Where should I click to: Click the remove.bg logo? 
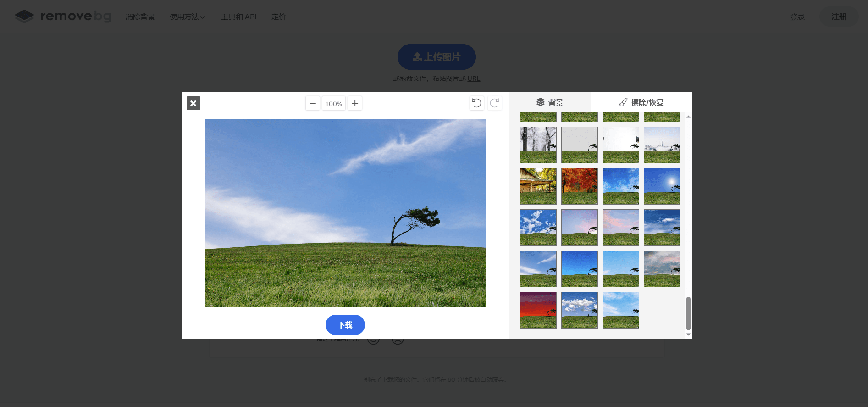(63, 17)
